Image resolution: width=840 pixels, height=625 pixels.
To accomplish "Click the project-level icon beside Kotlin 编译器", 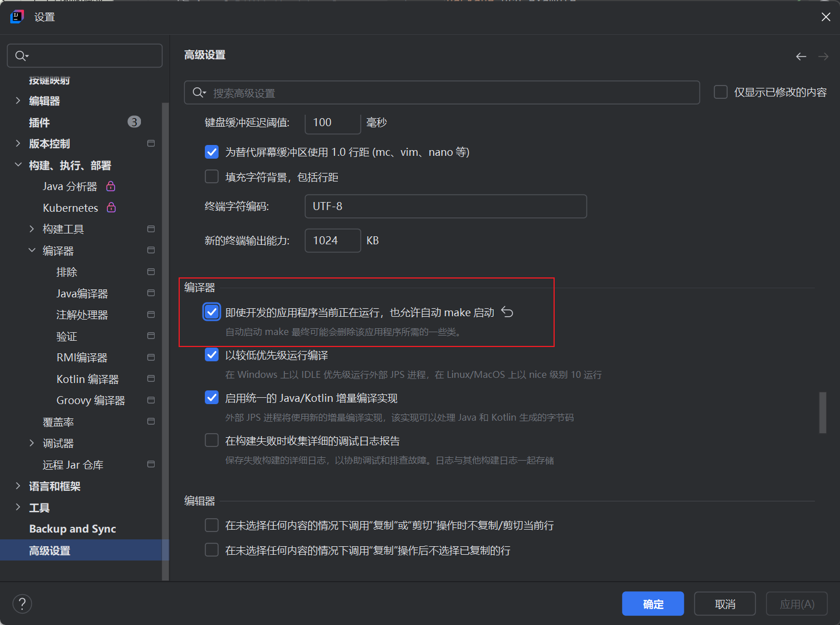I will tap(151, 378).
